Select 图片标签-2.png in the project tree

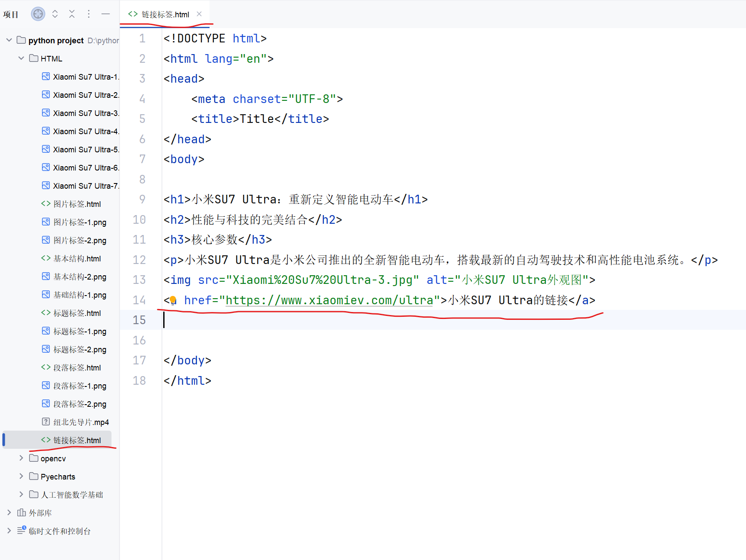click(74, 240)
